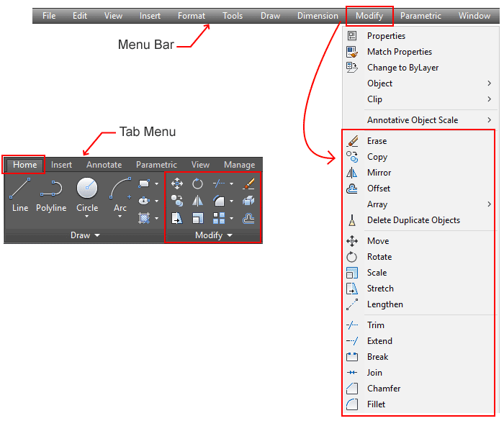This screenshot has height=426, width=504.
Task: Open the dropdown arrow beside the ribbon Fillet icon
Action: (x=231, y=201)
